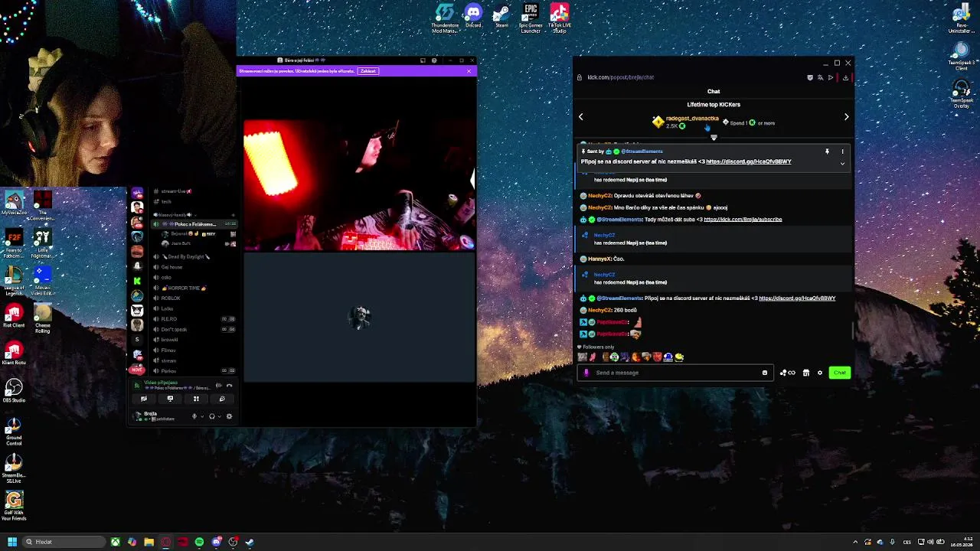Toggle Discord headphones deafen
This screenshot has width=980, height=551.
(x=212, y=416)
